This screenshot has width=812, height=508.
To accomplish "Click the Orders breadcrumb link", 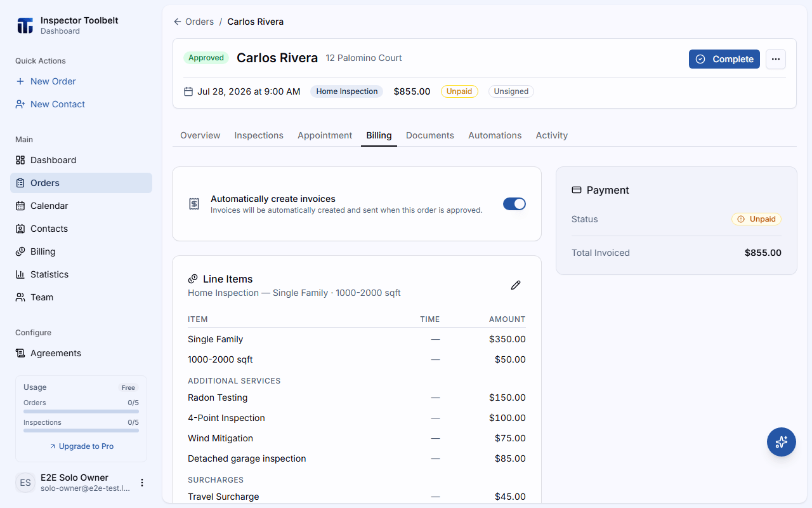I will click(x=199, y=22).
